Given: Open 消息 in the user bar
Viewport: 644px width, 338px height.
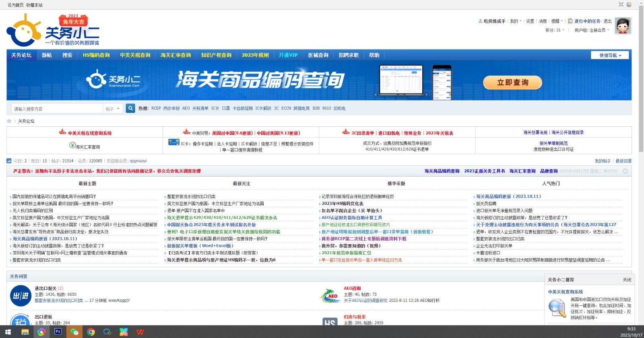Looking at the screenshot, I should (x=543, y=21).
